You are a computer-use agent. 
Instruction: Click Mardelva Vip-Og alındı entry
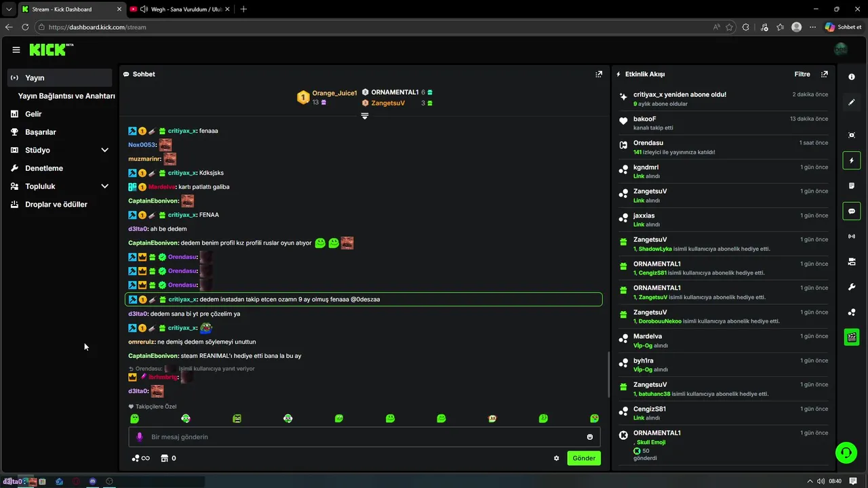coord(724,340)
